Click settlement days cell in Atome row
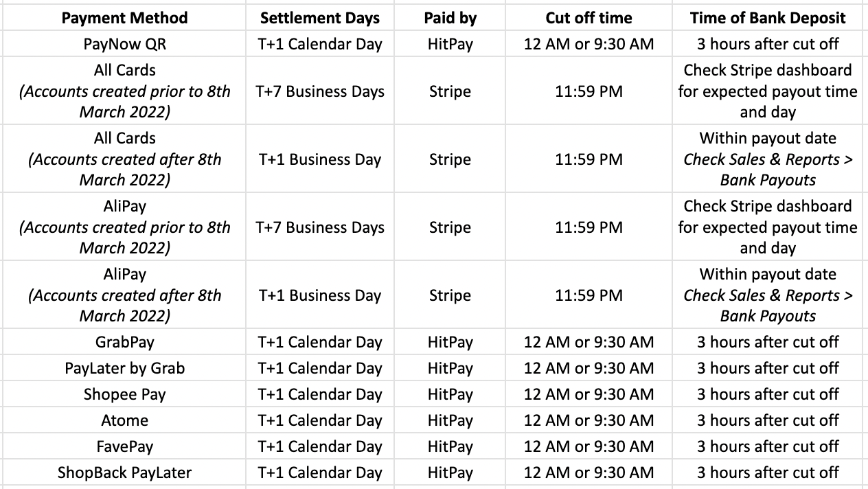The height and width of the screenshot is (489, 868). pyautogui.click(x=319, y=420)
